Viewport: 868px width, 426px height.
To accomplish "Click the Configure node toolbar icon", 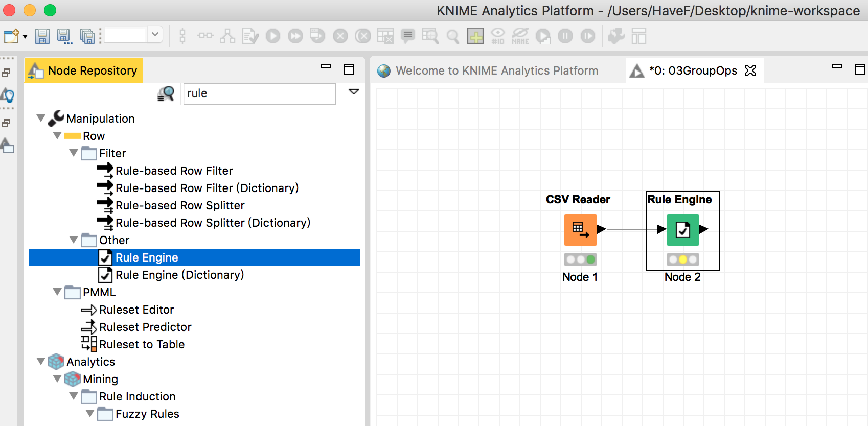I will [250, 36].
